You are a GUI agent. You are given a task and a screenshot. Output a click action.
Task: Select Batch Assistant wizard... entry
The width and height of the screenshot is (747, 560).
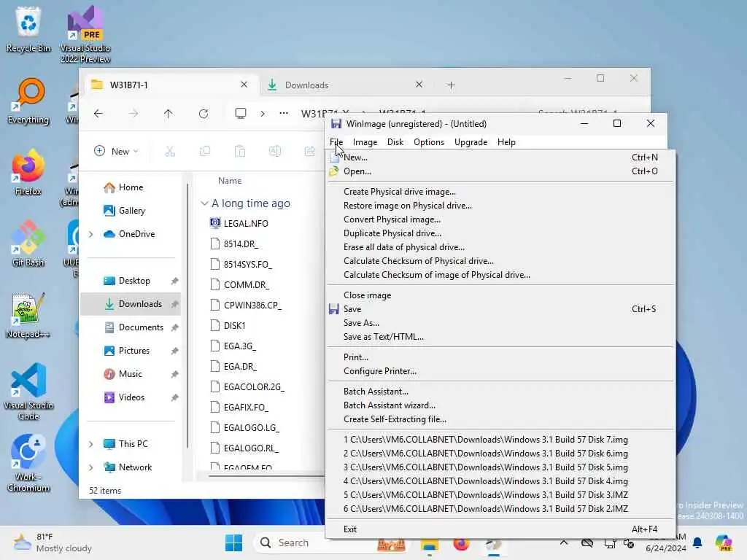(x=500, y=405)
